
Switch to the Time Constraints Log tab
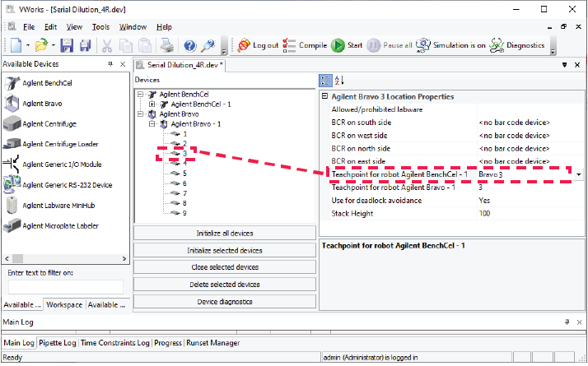click(x=115, y=343)
